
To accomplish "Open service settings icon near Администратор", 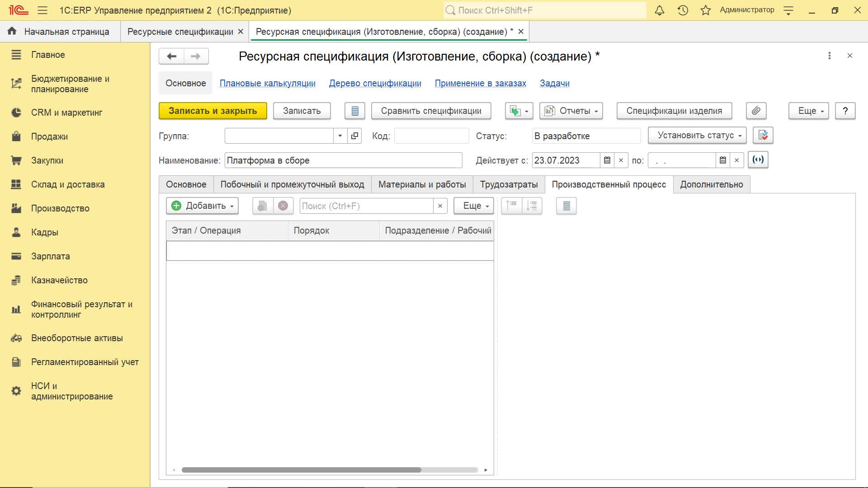I will coord(788,10).
